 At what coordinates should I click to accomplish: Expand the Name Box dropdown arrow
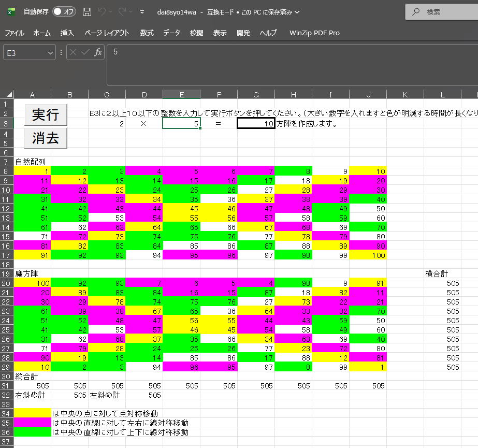pyautogui.click(x=50, y=52)
